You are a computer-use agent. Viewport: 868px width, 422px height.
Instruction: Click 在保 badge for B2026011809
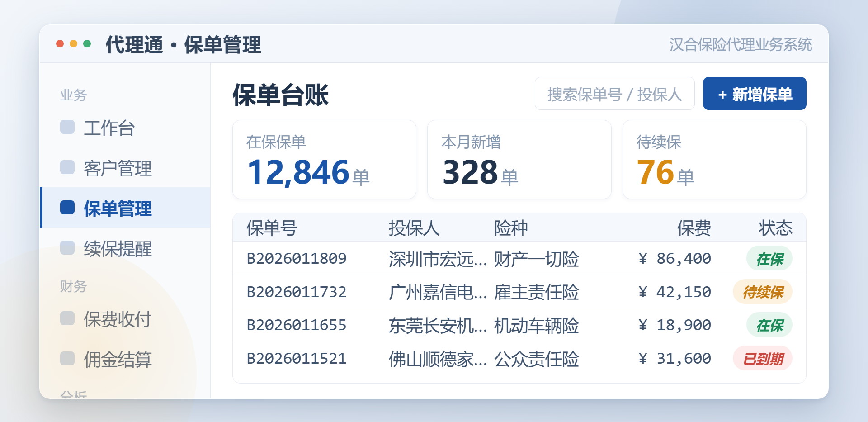[x=769, y=258]
